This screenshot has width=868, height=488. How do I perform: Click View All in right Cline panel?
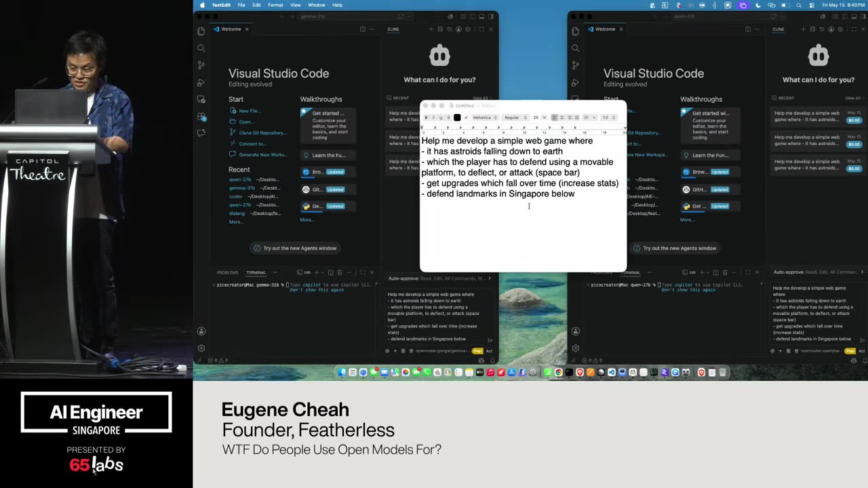(x=853, y=98)
